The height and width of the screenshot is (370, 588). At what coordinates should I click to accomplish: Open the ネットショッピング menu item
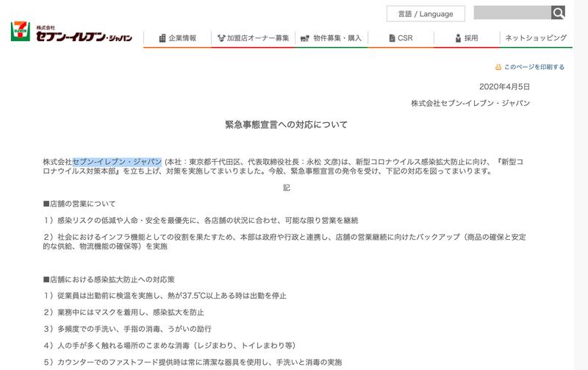pos(536,38)
